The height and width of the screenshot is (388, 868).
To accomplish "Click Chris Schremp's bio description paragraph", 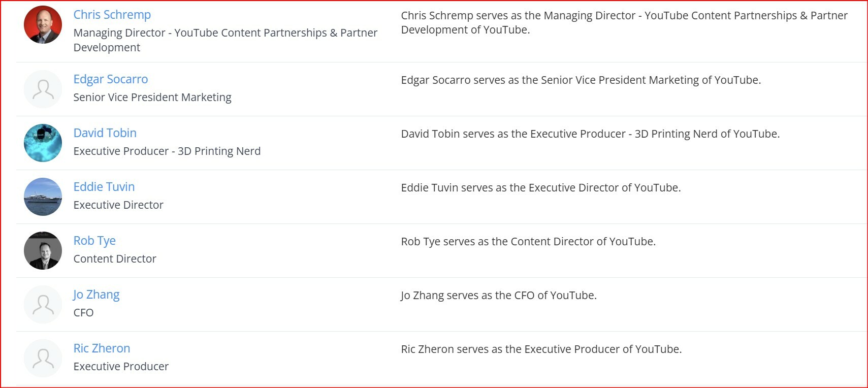I will [624, 22].
